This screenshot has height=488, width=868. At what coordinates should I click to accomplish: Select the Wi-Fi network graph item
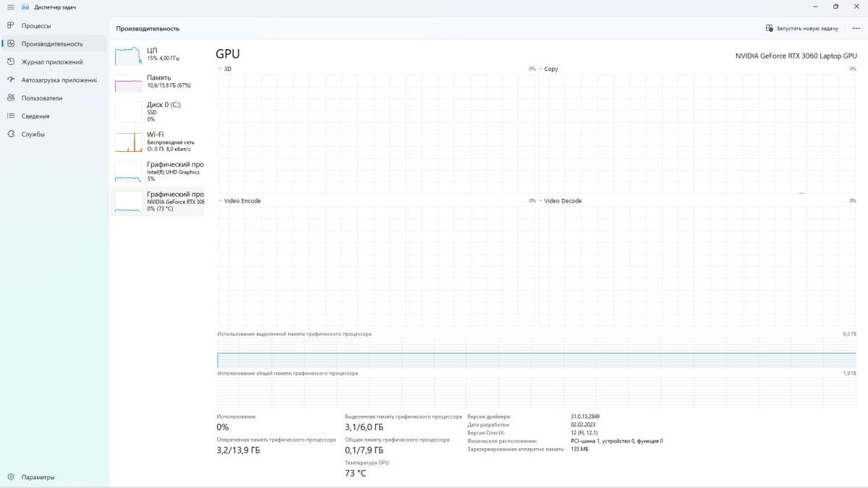point(158,142)
